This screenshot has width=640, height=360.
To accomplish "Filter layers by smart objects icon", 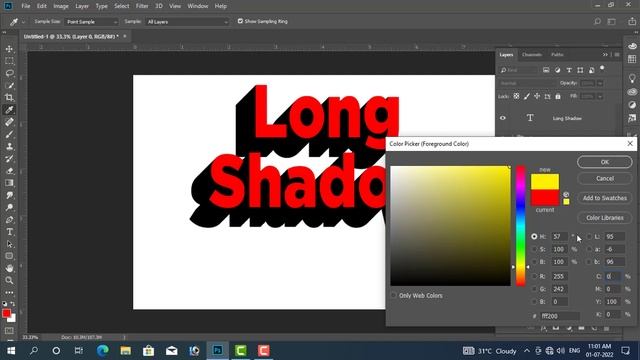I will [x=591, y=70].
